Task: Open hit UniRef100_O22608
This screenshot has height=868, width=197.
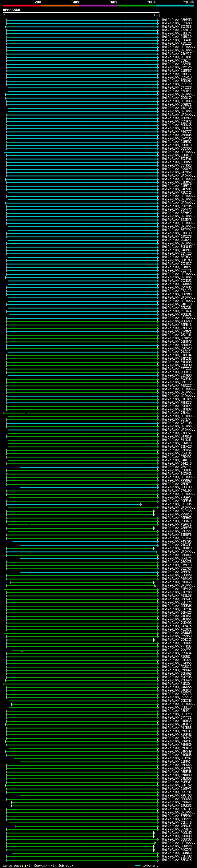Action: tap(177, 23)
